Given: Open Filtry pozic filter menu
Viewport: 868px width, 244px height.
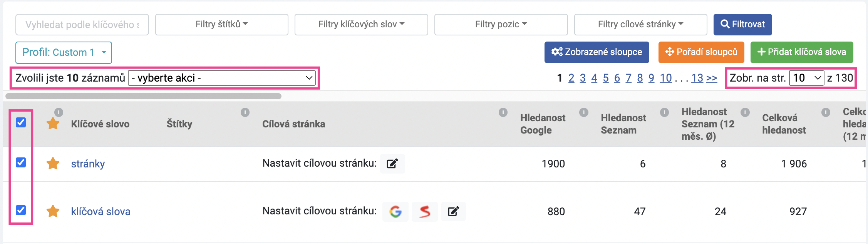Looking at the screenshot, I should click(501, 25).
